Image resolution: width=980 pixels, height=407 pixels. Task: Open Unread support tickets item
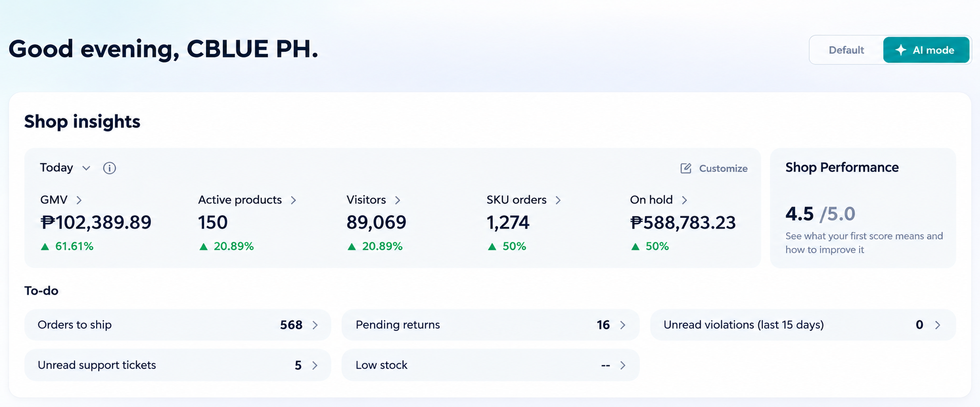[x=178, y=365]
